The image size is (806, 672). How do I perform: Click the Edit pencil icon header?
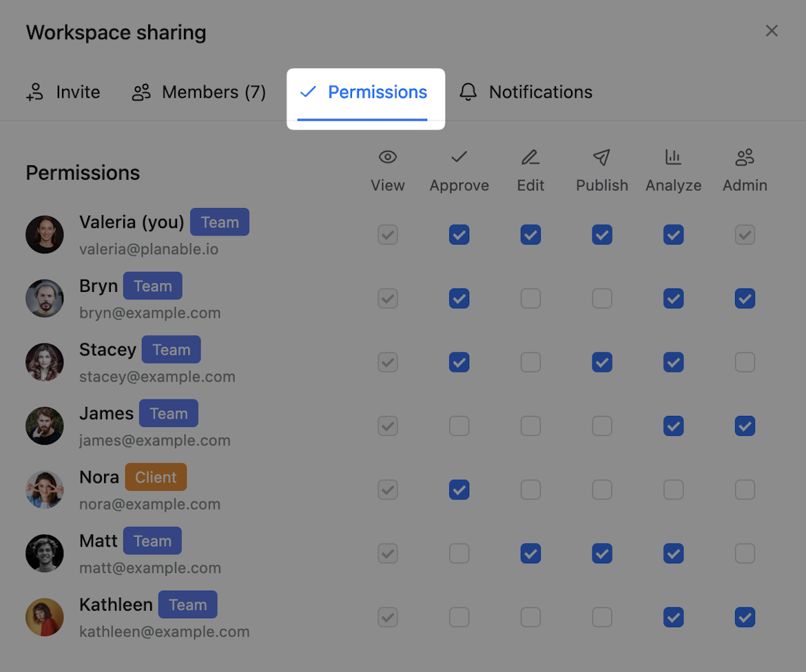530,158
